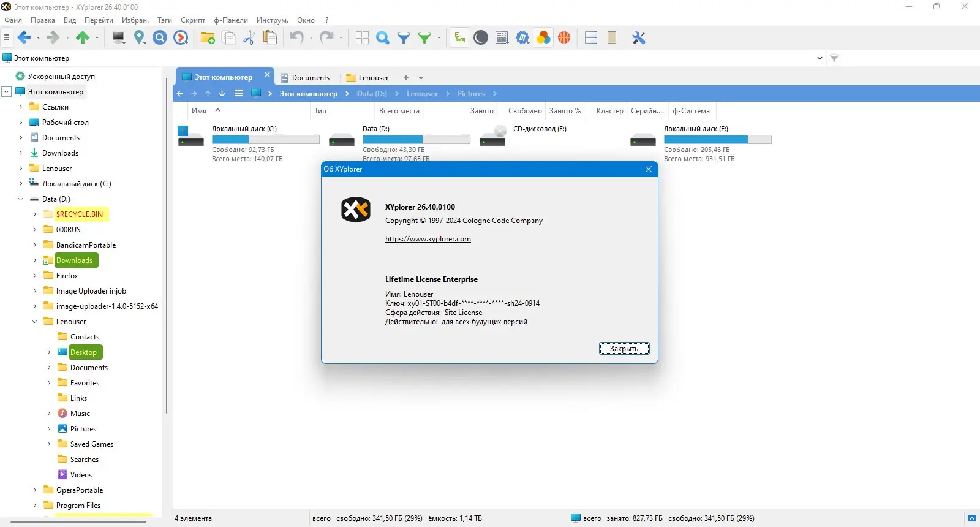Select the Pictures folder in tree
This screenshot has width=980, height=527.
coord(83,429)
